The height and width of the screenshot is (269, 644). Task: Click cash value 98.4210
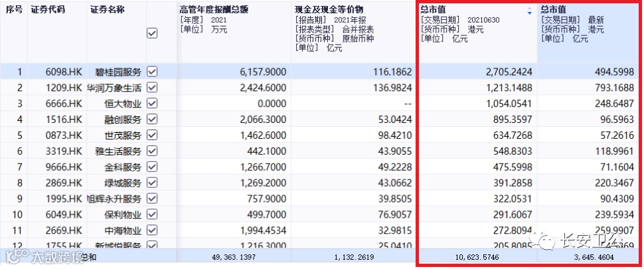[x=394, y=135]
